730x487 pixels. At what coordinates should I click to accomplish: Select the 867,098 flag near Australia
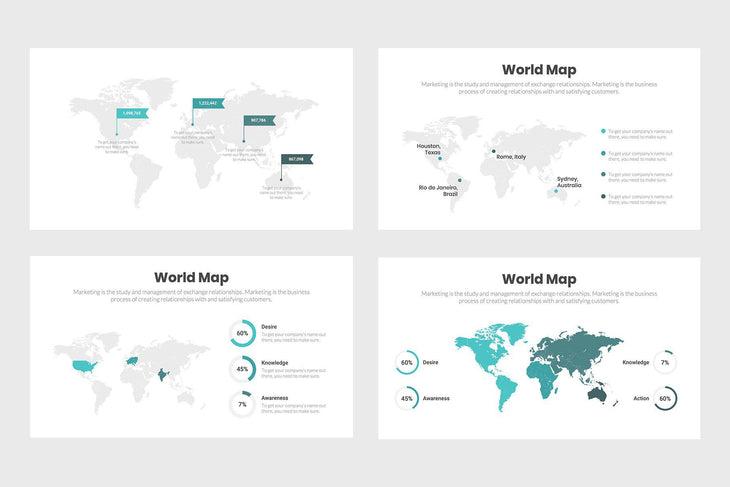(297, 159)
